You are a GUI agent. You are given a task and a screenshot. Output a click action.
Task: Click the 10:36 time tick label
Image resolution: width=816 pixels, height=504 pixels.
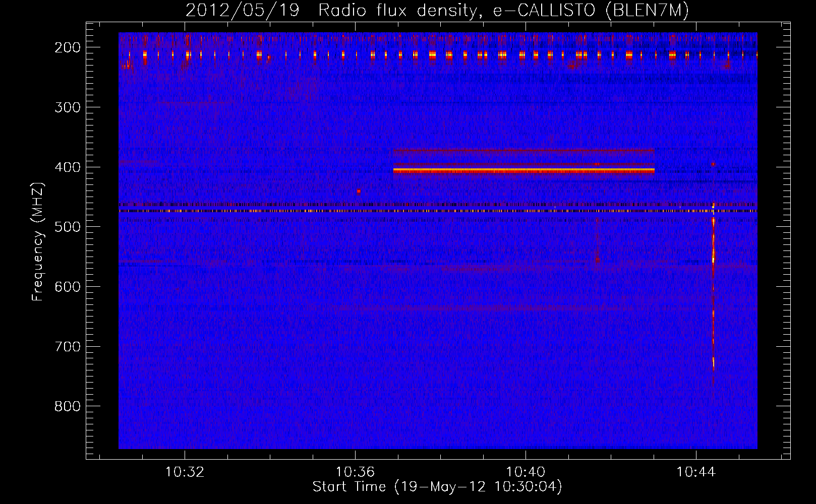coord(356,472)
